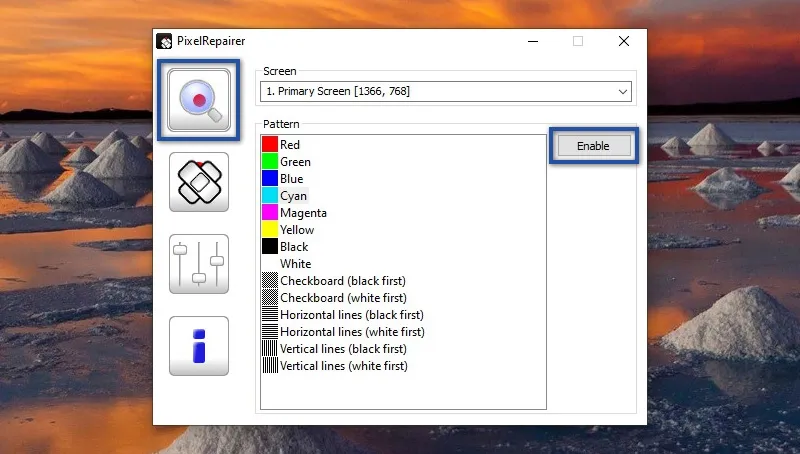
Task: Close the PixelRepairer window
Action: [624, 41]
